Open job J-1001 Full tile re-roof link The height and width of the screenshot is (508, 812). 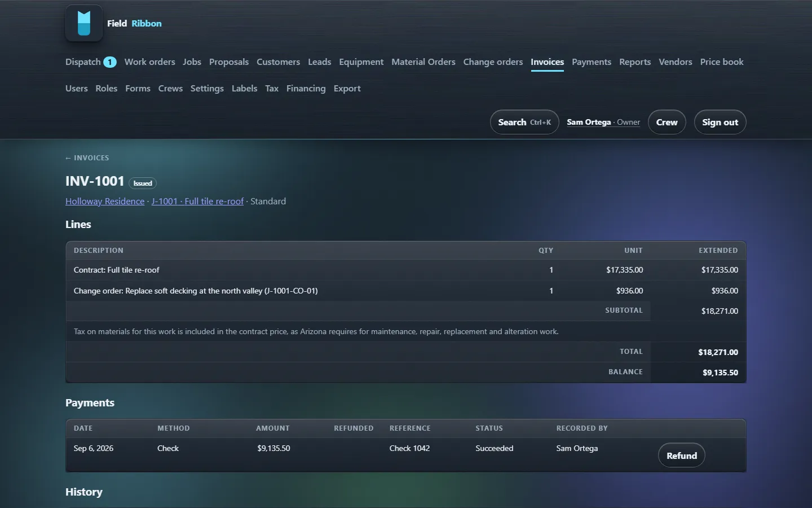tap(197, 202)
